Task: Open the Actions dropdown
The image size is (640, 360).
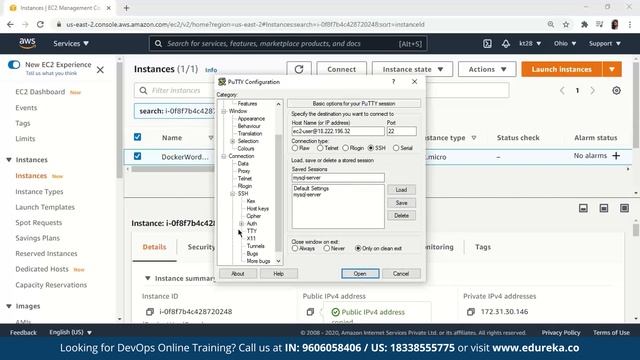Action: click(x=487, y=69)
